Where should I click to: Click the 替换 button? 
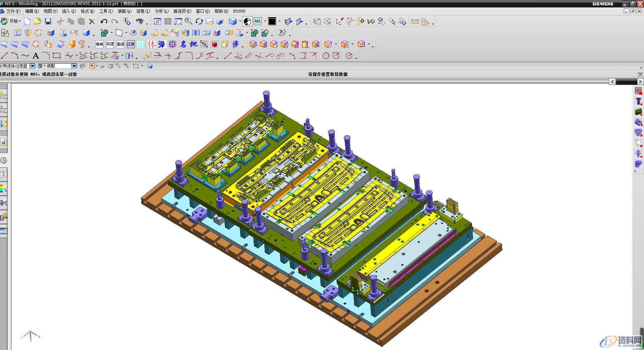(99, 44)
